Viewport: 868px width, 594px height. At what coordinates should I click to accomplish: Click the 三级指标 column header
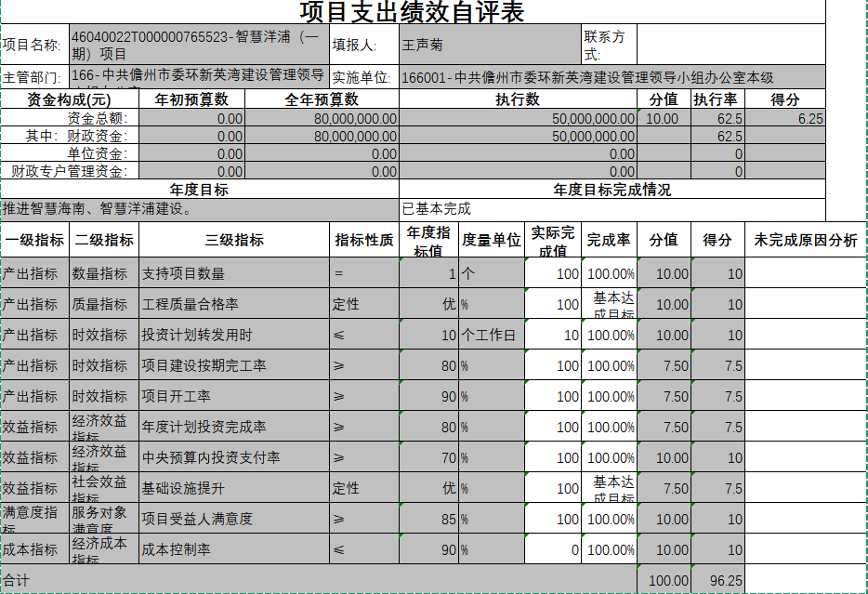233,240
